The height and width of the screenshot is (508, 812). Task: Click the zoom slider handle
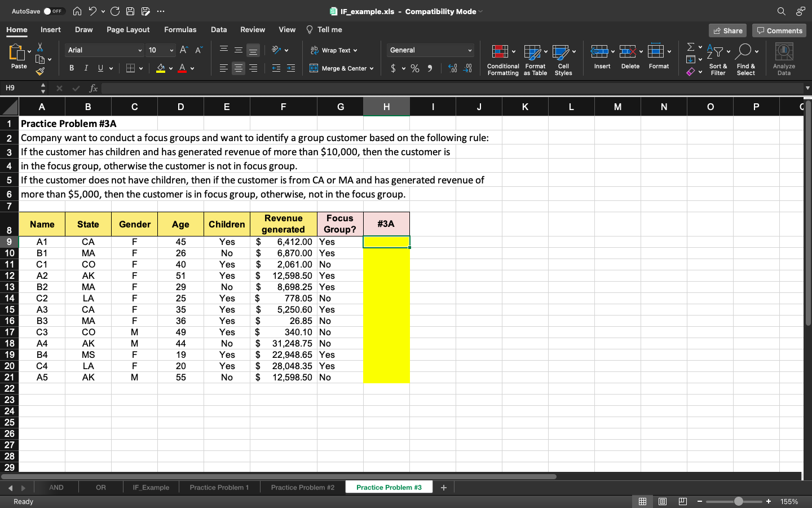point(739,501)
